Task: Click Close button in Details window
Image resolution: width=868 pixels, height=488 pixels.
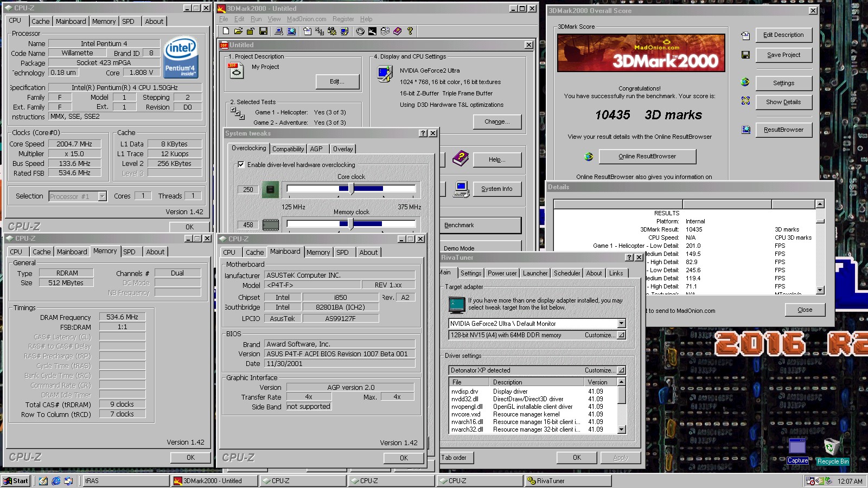Action: click(x=805, y=310)
